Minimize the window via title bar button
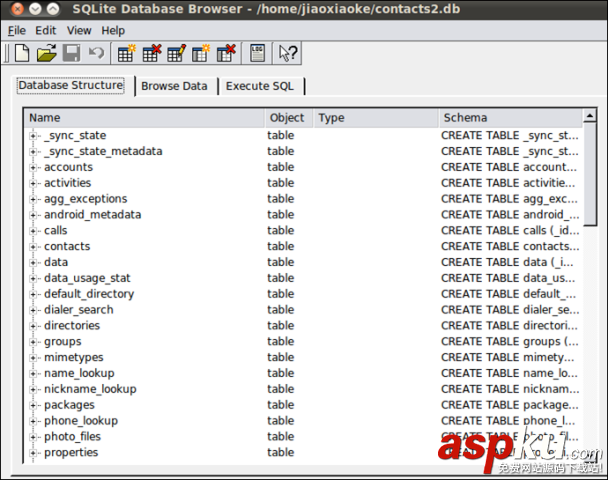608x480 pixels. 35,9
